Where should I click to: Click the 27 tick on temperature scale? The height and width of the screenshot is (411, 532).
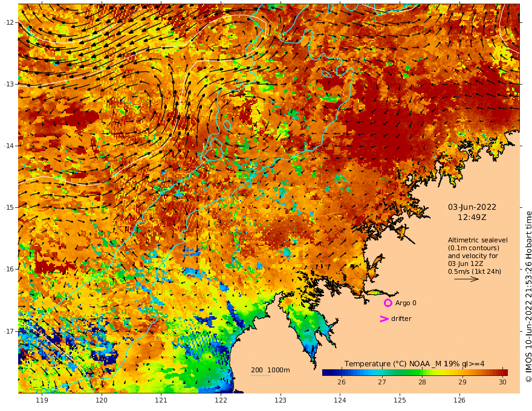coord(382,382)
